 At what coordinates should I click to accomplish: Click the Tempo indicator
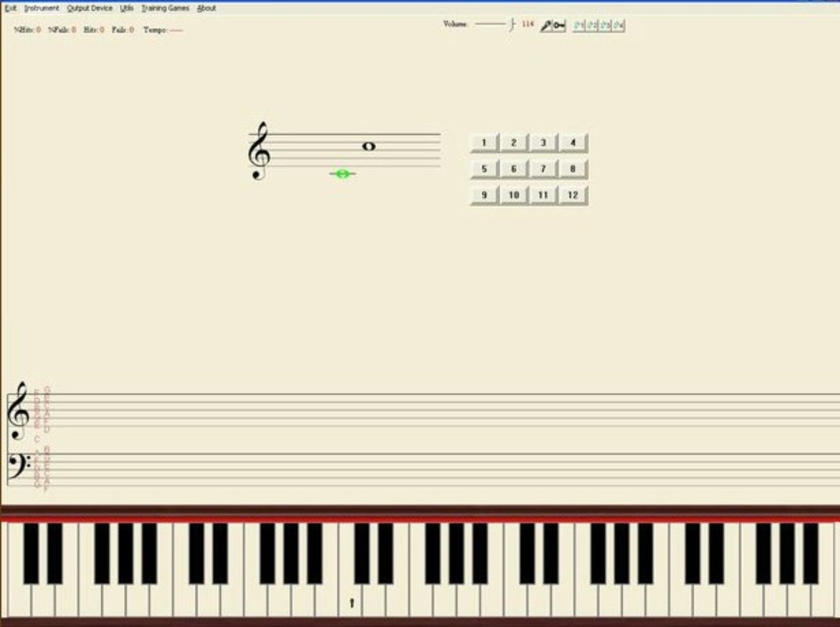(163, 30)
